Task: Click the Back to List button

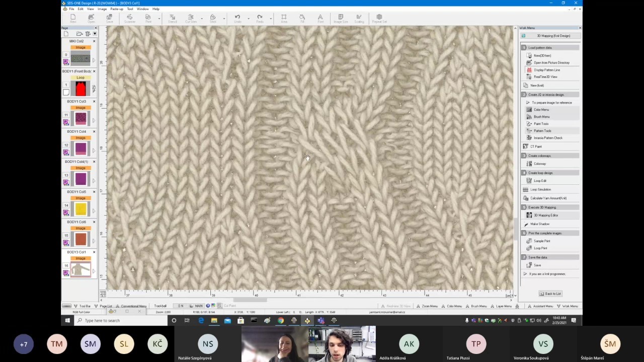Action: (x=550, y=294)
